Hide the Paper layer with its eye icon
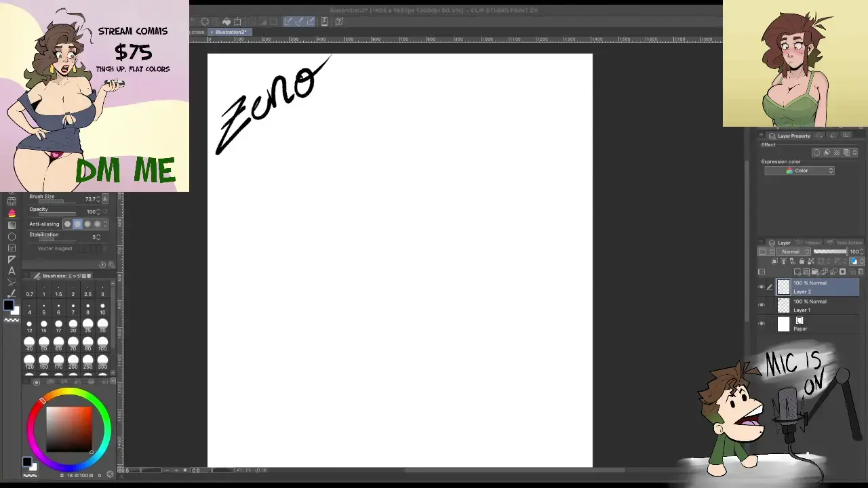This screenshot has height=488, width=868. (x=761, y=324)
